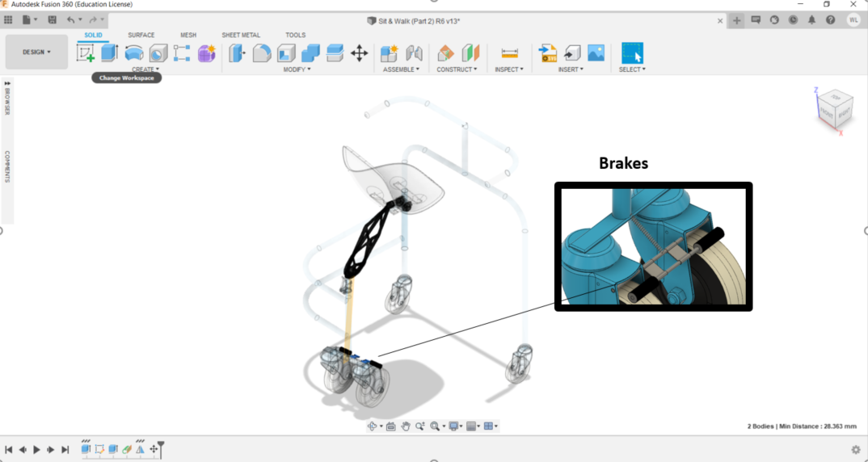
Task: Select the Offset Plane tool
Action: click(445, 53)
